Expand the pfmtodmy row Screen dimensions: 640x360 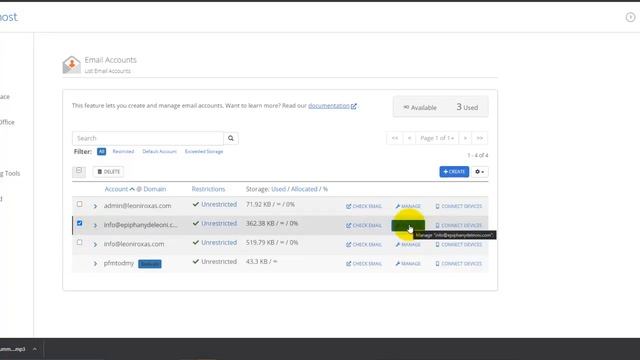point(95,264)
